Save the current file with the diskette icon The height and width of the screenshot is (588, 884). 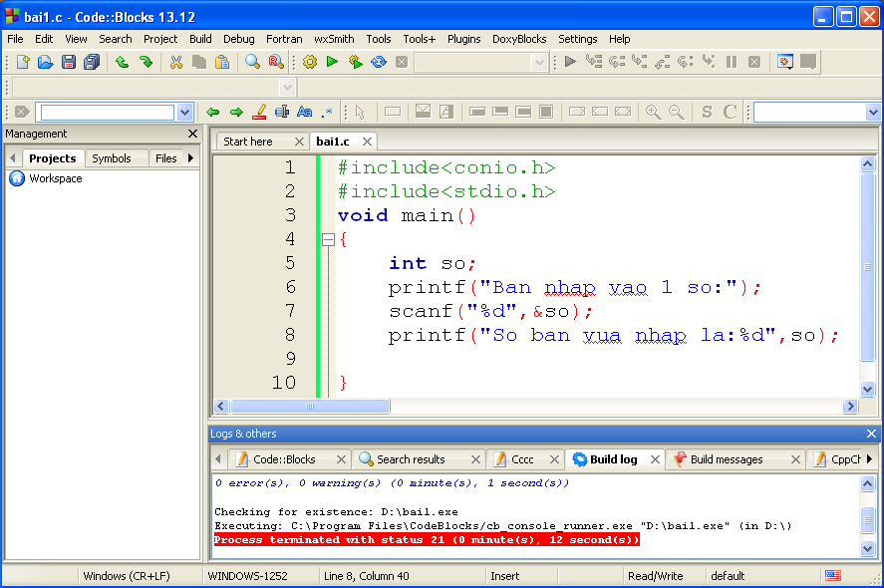(68, 62)
